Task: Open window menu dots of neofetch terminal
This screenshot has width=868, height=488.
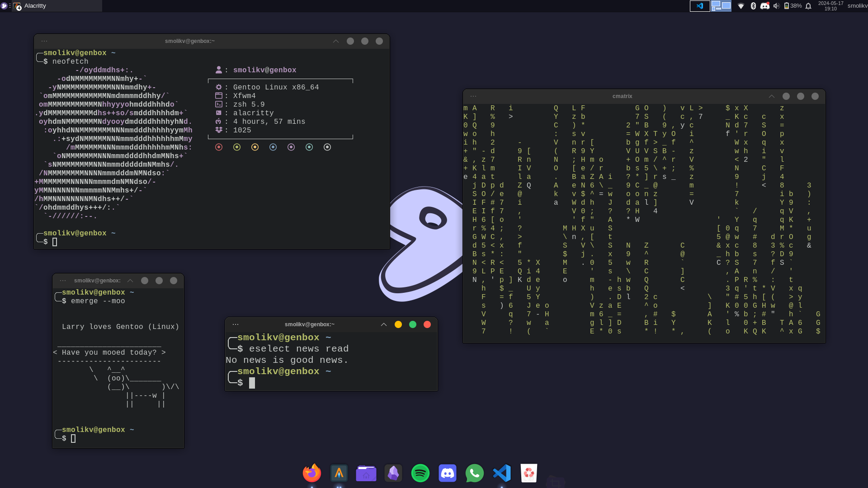Action: point(44,41)
